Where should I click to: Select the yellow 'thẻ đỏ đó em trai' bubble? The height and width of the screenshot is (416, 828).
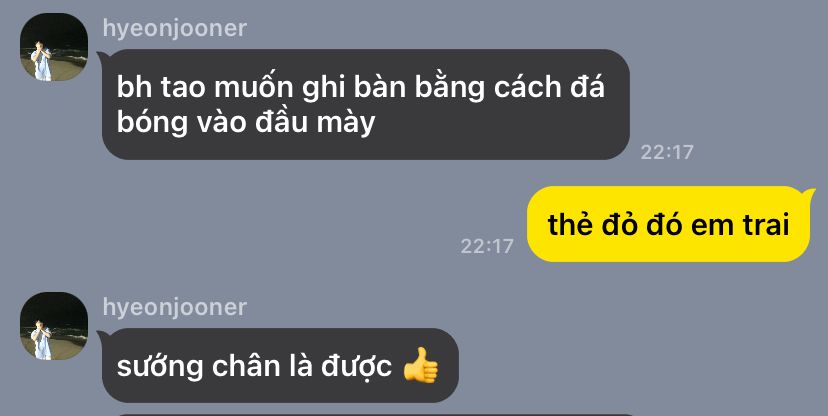(x=669, y=224)
